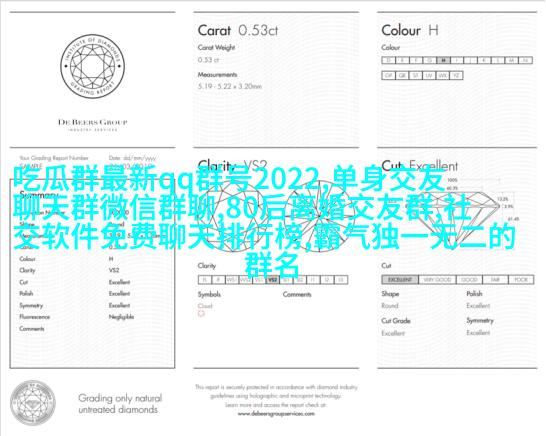This screenshot has width=546, height=436.
Task: Select the highlighted VS2 box in Clarity scale
Action: pos(272,280)
